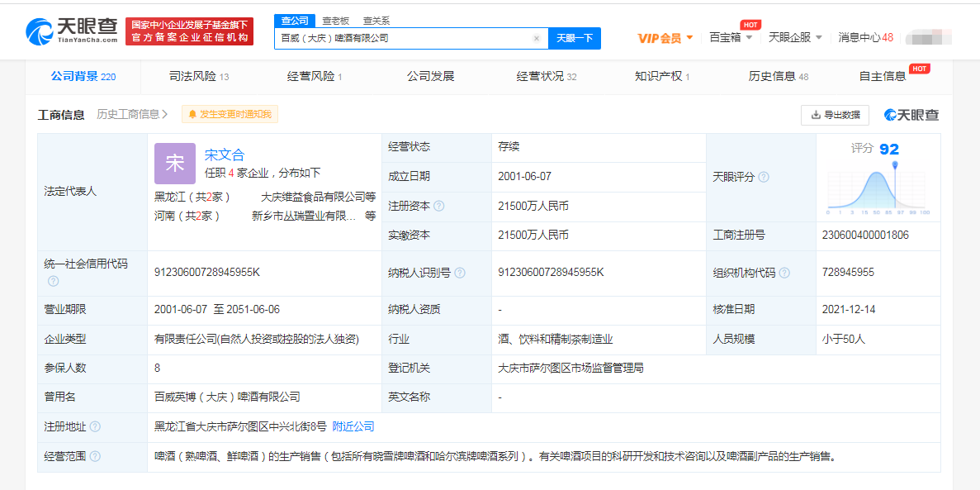Switch to 查老板 search tab

[336, 21]
